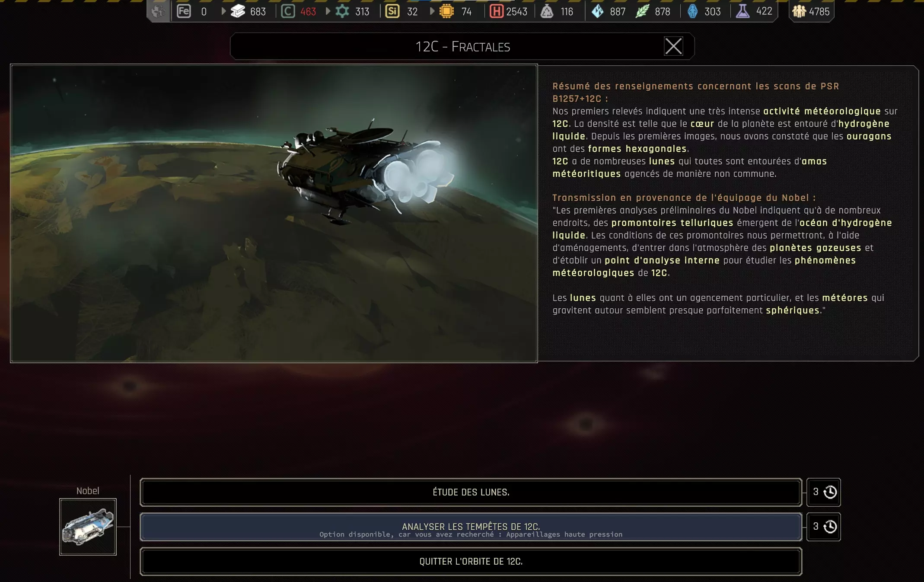Click the science flask resource icon
This screenshot has width=924, height=582.
(742, 11)
